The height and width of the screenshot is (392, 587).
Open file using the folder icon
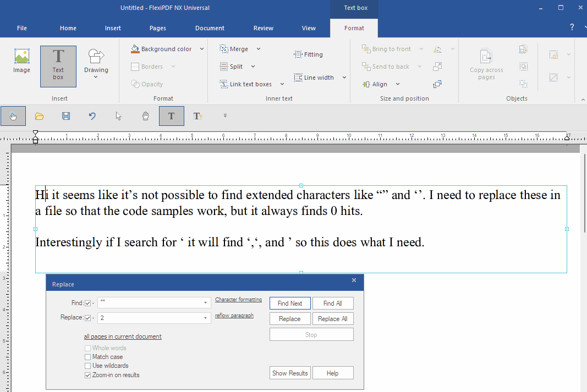[x=39, y=116]
